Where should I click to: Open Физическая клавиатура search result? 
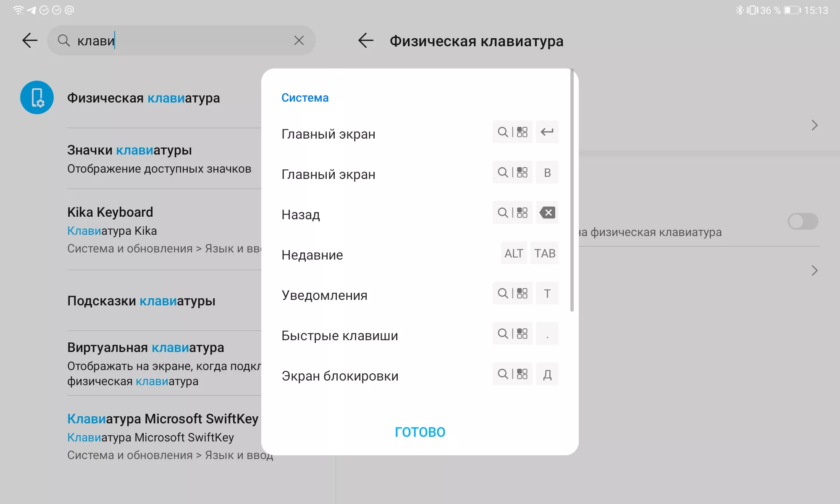click(144, 98)
